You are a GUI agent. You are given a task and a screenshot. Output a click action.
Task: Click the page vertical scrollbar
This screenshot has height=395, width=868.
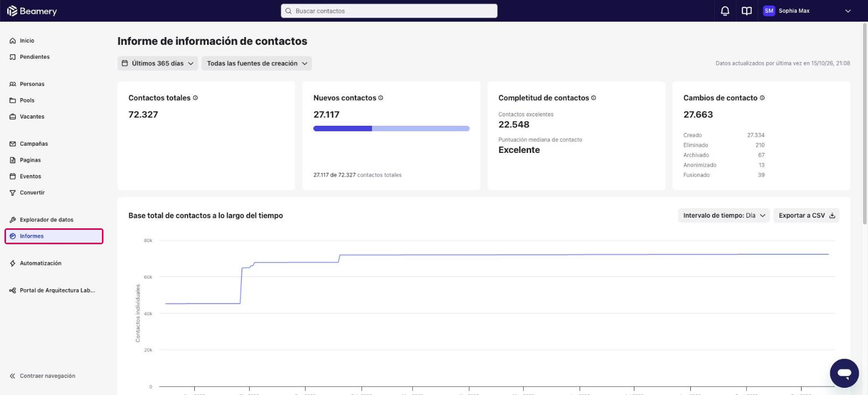(x=865, y=124)
